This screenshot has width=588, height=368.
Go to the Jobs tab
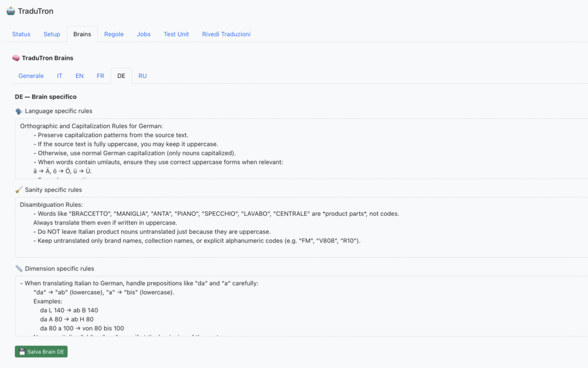(144, 34)
